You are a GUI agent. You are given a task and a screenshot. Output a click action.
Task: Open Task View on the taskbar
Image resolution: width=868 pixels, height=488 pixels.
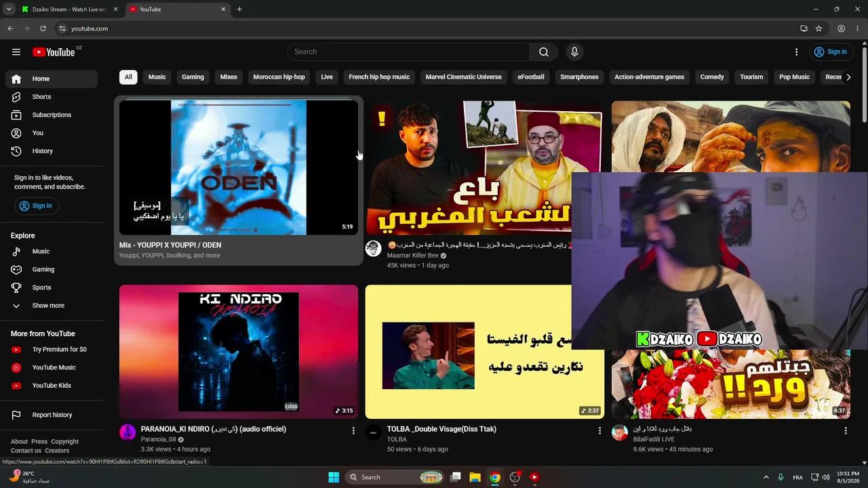pos(456,477)
